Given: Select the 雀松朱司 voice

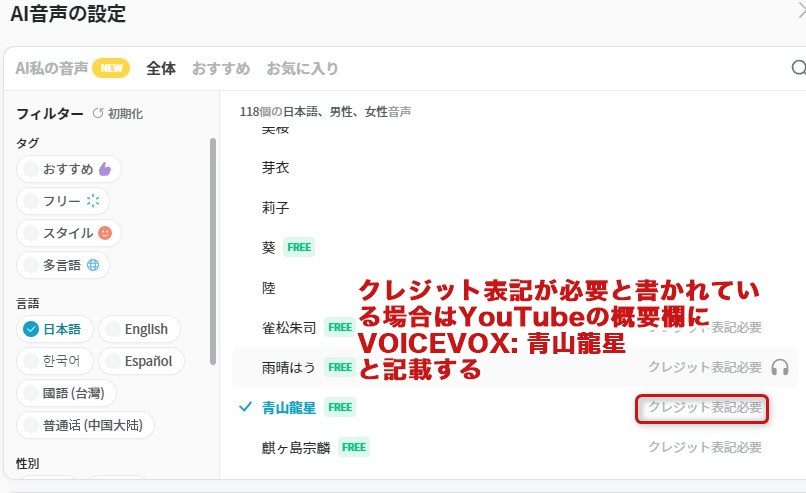Looking at the screenshot, I should click(289, 327).
